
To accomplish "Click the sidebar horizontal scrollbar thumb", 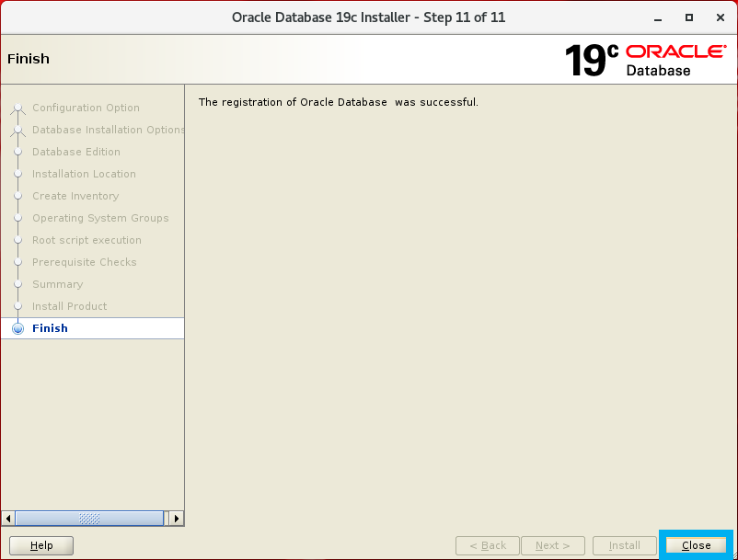I will click(89, 518).
